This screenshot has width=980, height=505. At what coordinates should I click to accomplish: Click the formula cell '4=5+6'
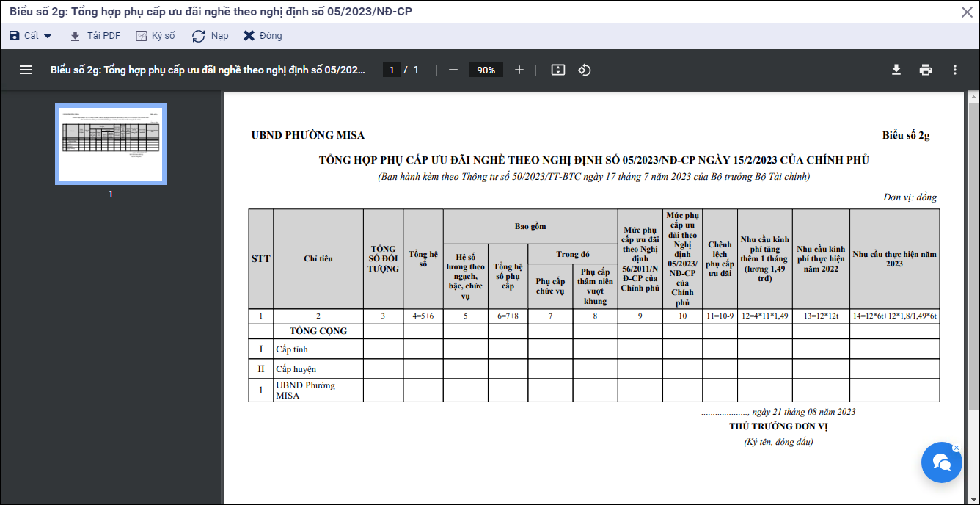click(x=423, y=316)
